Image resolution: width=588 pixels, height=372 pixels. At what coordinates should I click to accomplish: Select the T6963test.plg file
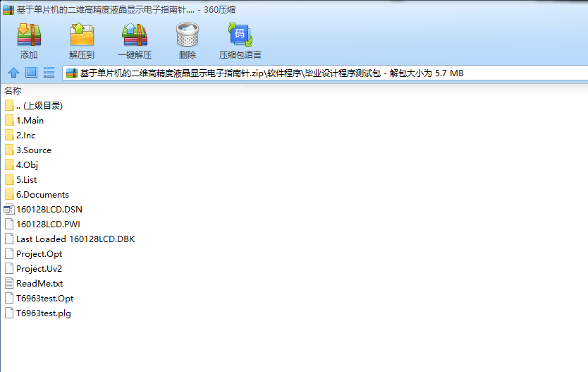tap(38, 313)
